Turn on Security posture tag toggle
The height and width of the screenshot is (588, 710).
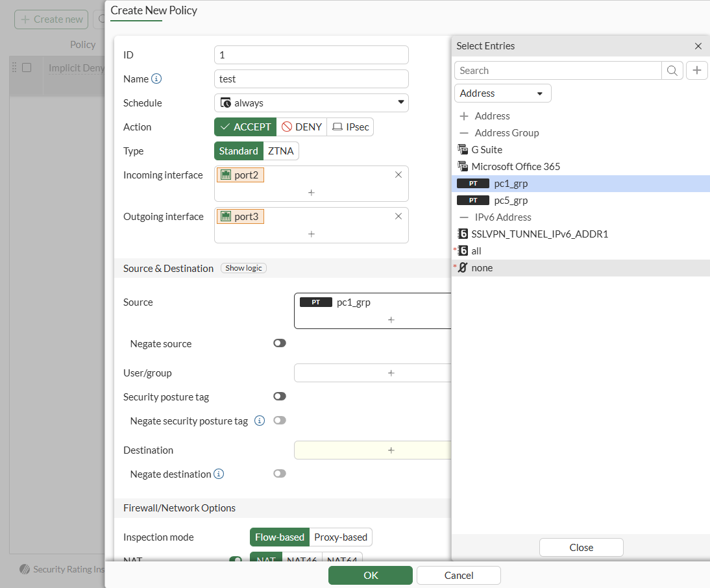280,397
